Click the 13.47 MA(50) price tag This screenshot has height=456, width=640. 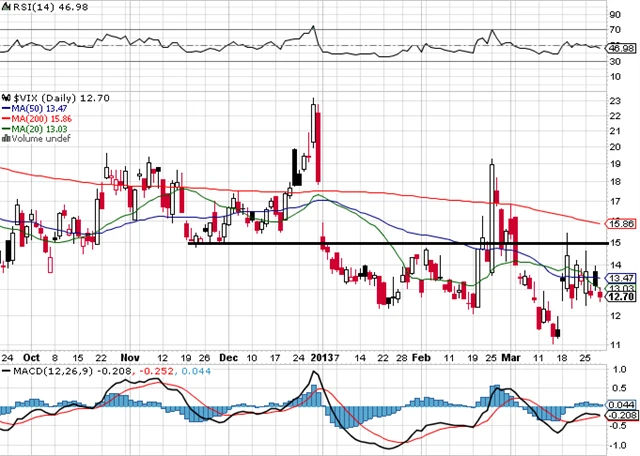click(622, 277)
